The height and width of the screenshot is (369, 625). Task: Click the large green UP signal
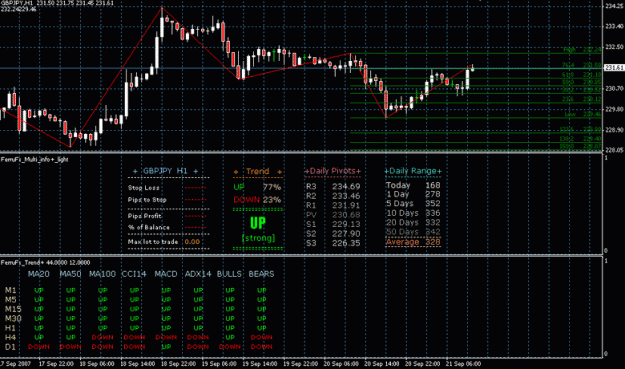pos(258,223)
